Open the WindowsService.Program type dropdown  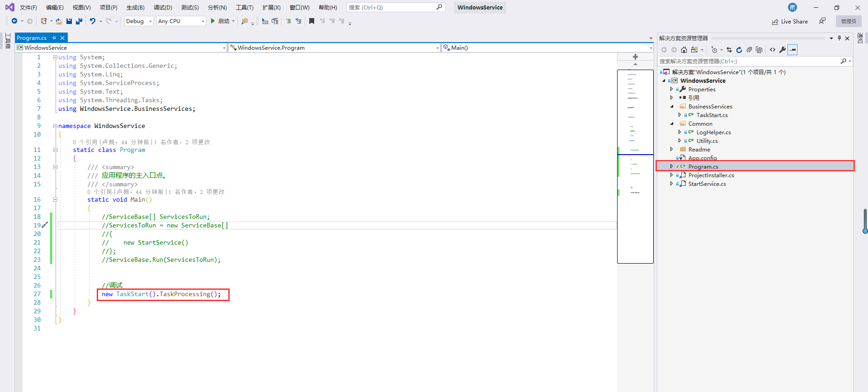[x=335, y=47]
